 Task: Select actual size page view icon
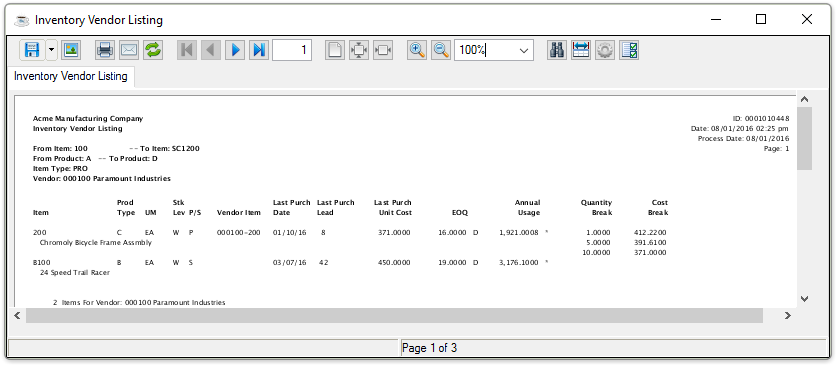pyautogui.click(x=335, y=50)
